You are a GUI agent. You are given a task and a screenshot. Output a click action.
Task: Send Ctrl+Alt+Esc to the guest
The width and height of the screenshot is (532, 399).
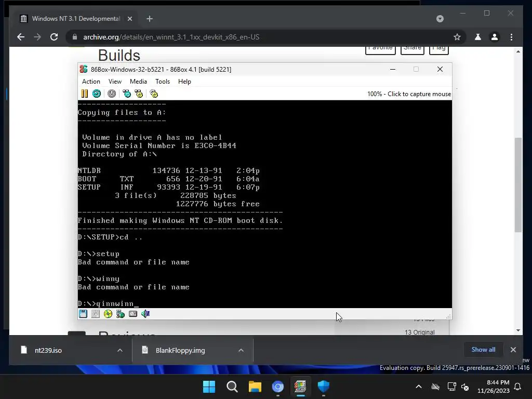[x=139, y=94]
